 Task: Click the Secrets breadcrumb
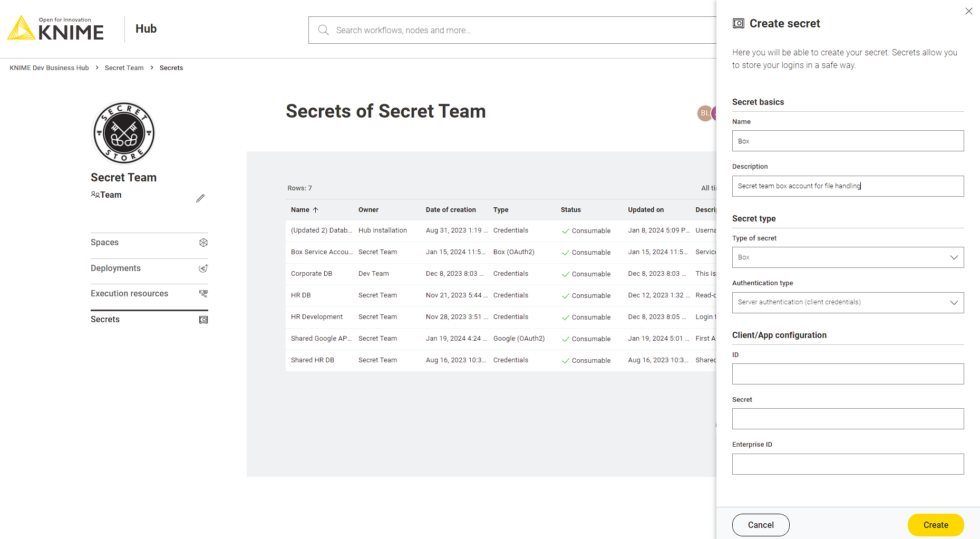tap(171, 68)
